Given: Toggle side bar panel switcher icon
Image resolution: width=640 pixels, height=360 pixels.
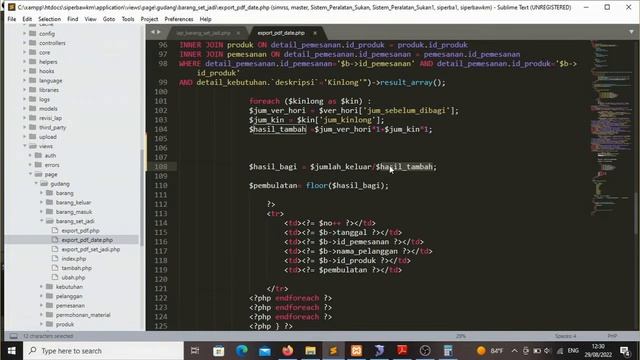Looking at the screenshot, I should 13,336.
